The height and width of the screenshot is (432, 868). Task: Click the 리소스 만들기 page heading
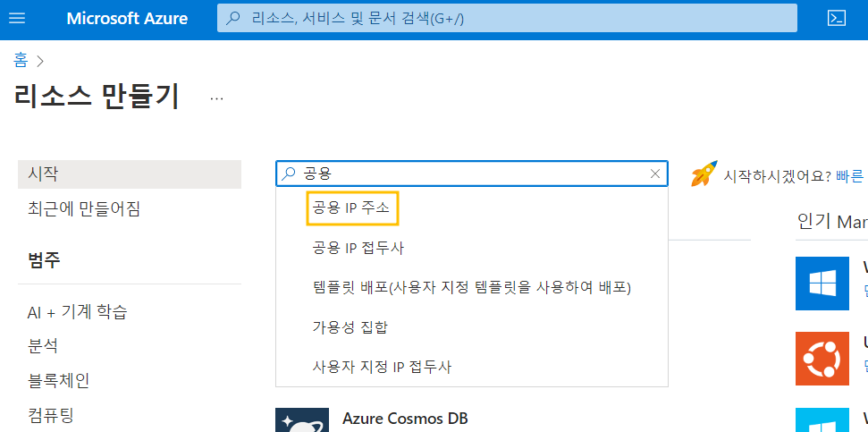pyautogui.click(x=97, y=97)
